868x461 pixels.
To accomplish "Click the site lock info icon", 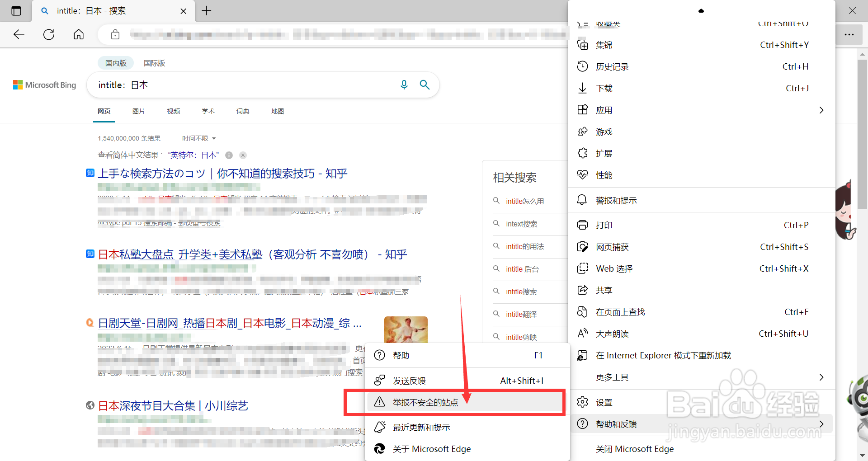I will click(x=115, y=34).
